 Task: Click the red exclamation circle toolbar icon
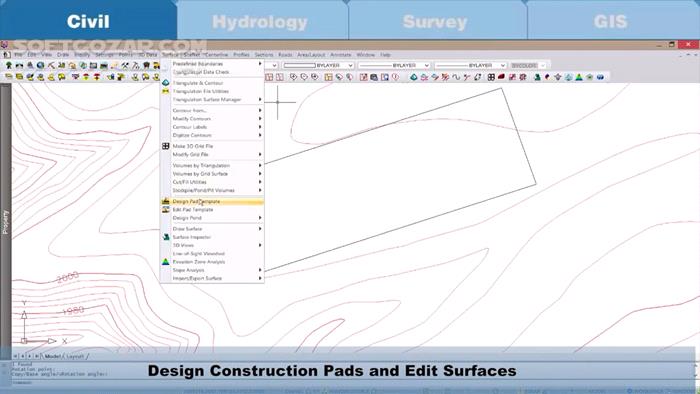pos(395,77)
